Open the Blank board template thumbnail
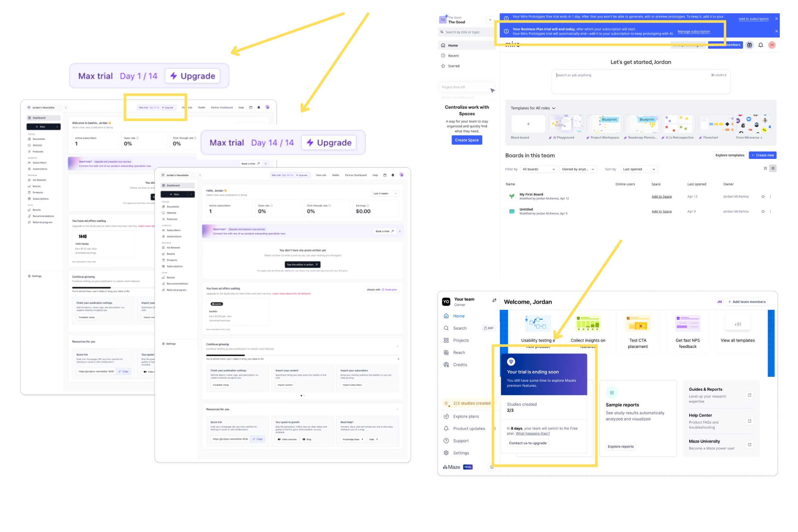The width and height of the screenshot is (798, 532). [528, 124]
